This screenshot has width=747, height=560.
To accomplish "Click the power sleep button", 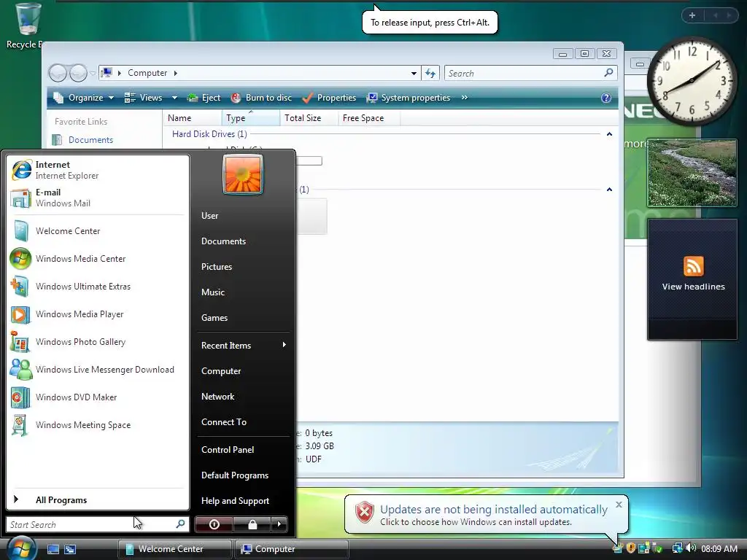I will click(x=214, y=524).
